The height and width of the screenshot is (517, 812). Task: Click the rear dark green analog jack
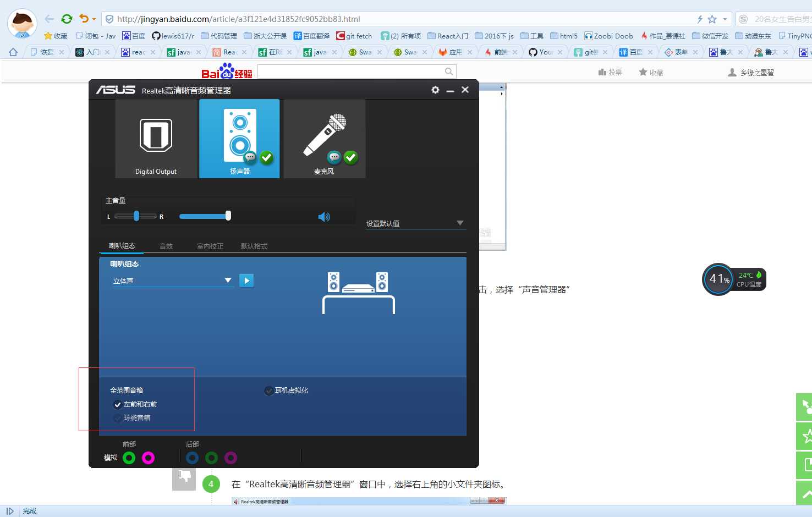tap(211, 458)
